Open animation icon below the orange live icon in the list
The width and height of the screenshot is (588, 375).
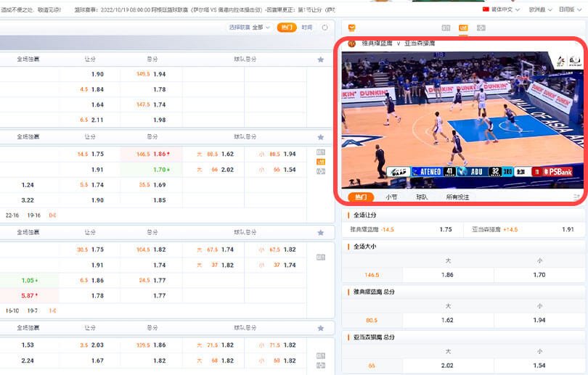321,171
